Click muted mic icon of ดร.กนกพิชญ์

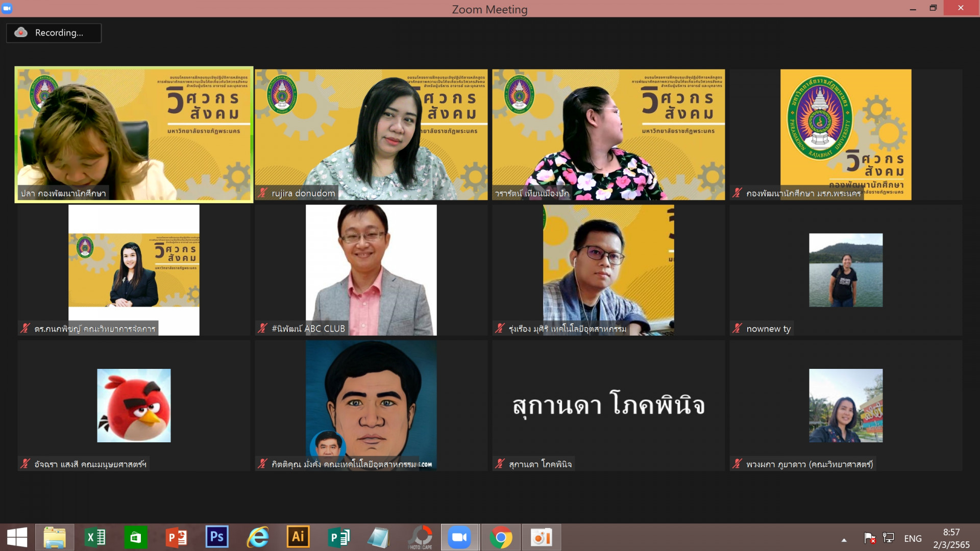click(25, 329)
